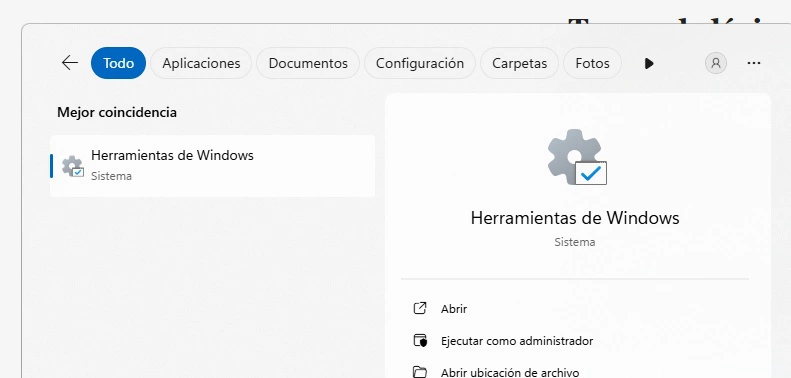The height and width of the screenshot is (378, 791).
Task: Switch to the Configuración filter
Action: [x=420, y=63]
